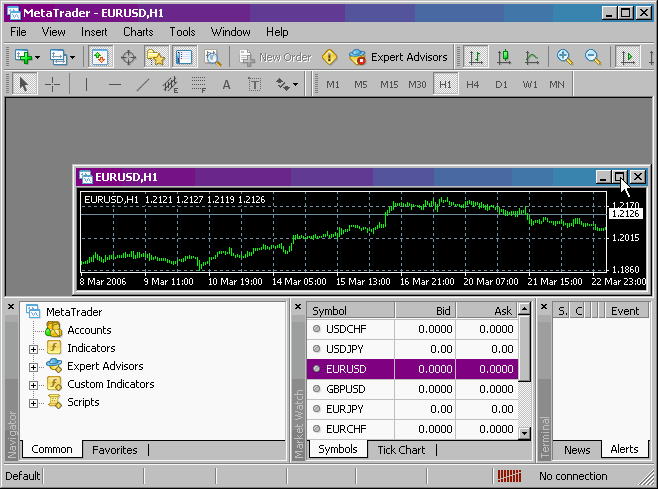This screenshot has height=489, width=658.
Task: Open the Help menu
Action: (277, 32)
